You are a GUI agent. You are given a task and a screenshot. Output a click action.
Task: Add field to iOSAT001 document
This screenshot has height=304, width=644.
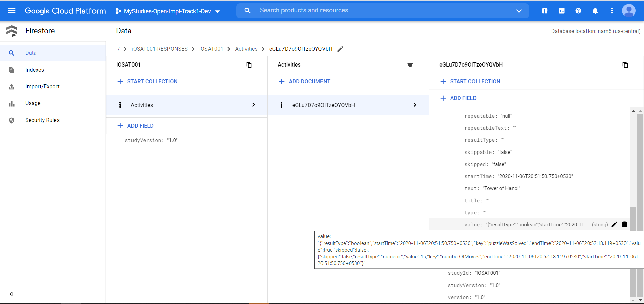point(136,126)
